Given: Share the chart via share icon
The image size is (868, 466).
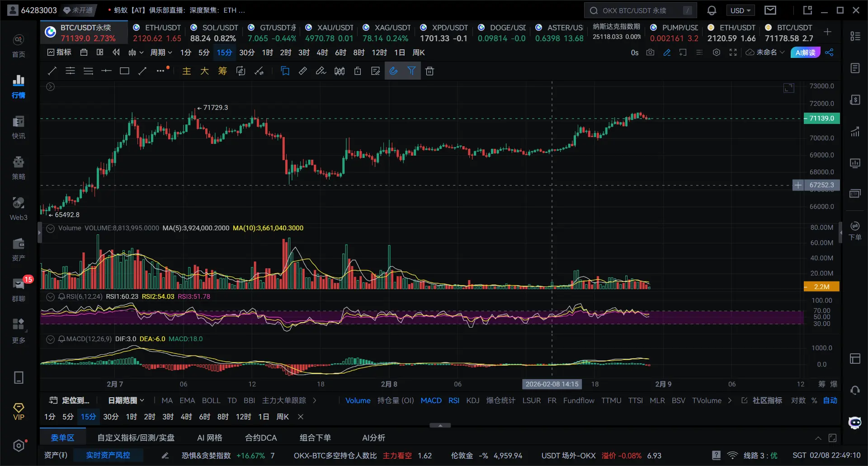Looking at the screenshot, I should click(x=829, y=52).
